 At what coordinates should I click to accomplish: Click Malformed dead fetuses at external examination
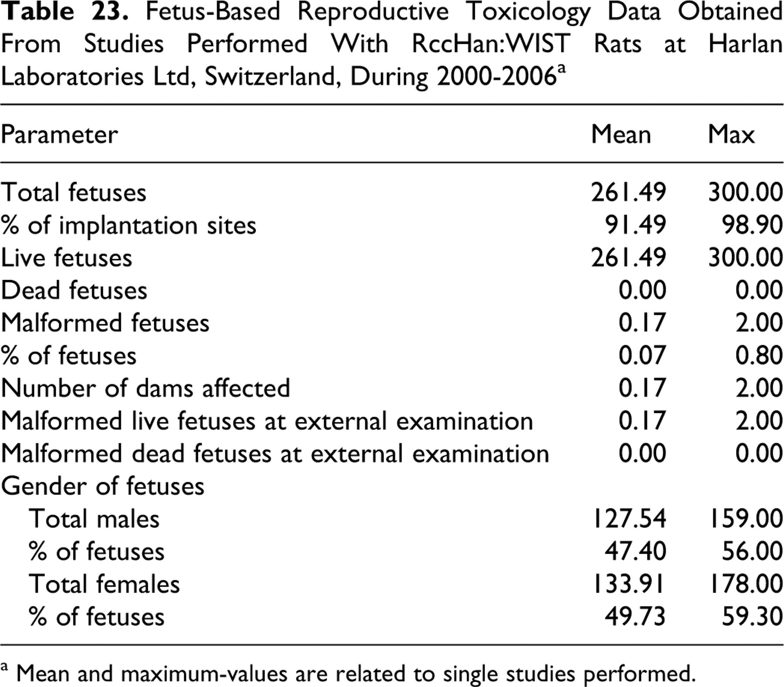point(275,453)
